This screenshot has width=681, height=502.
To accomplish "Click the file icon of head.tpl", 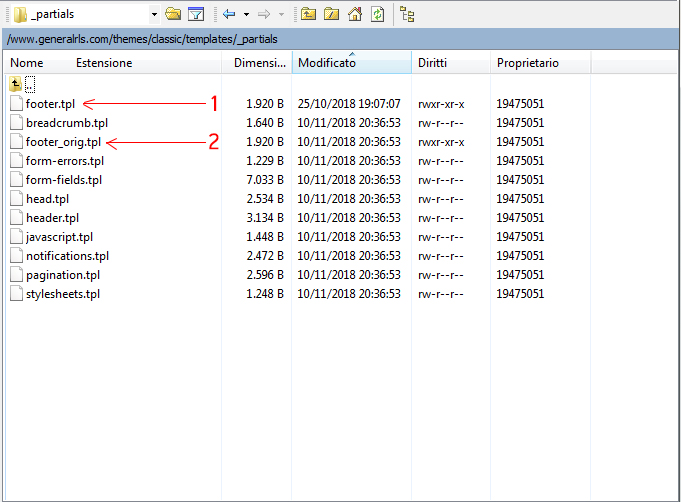I will tap(17, 199).
